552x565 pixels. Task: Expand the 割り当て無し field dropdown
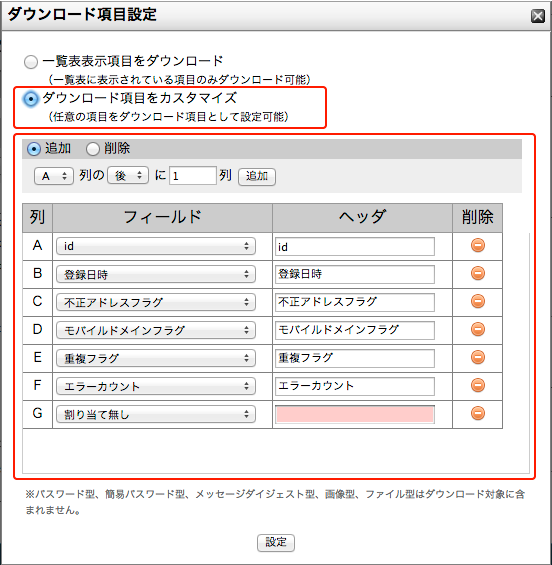click(156, 414)
